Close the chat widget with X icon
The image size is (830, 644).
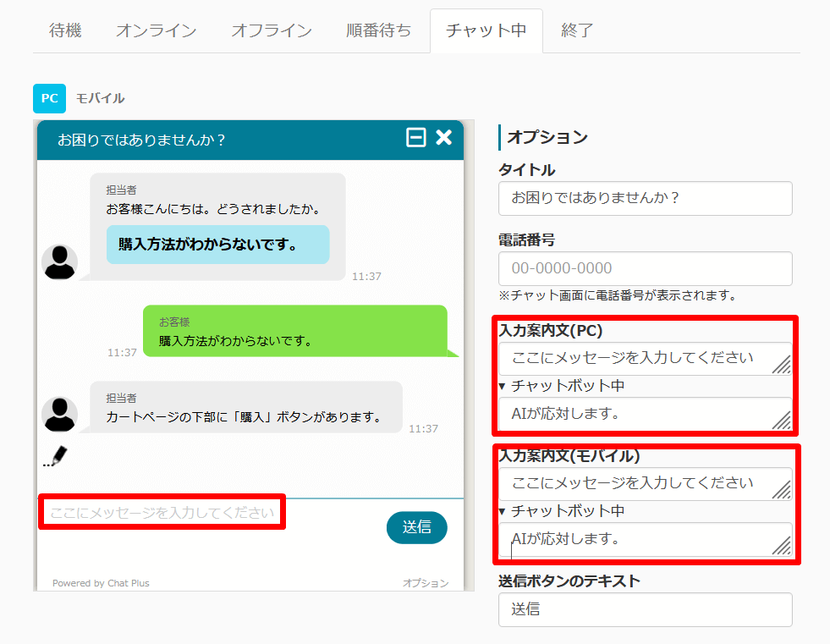443,138
